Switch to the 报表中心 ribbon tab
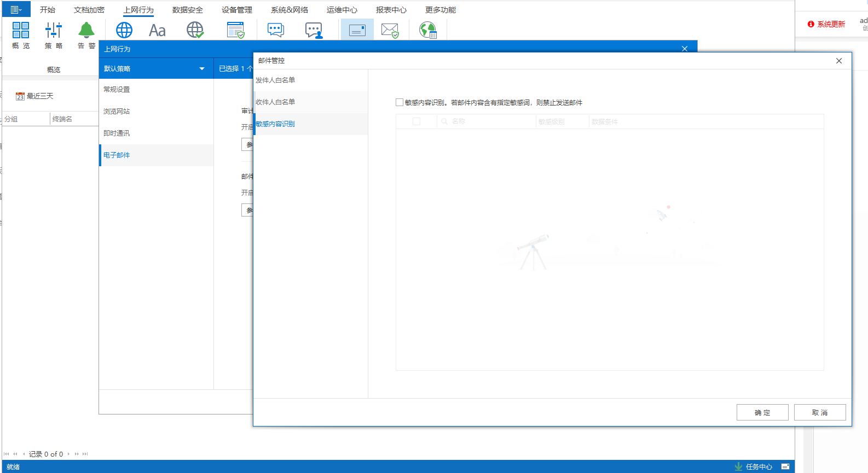 (x=391, y=10)
